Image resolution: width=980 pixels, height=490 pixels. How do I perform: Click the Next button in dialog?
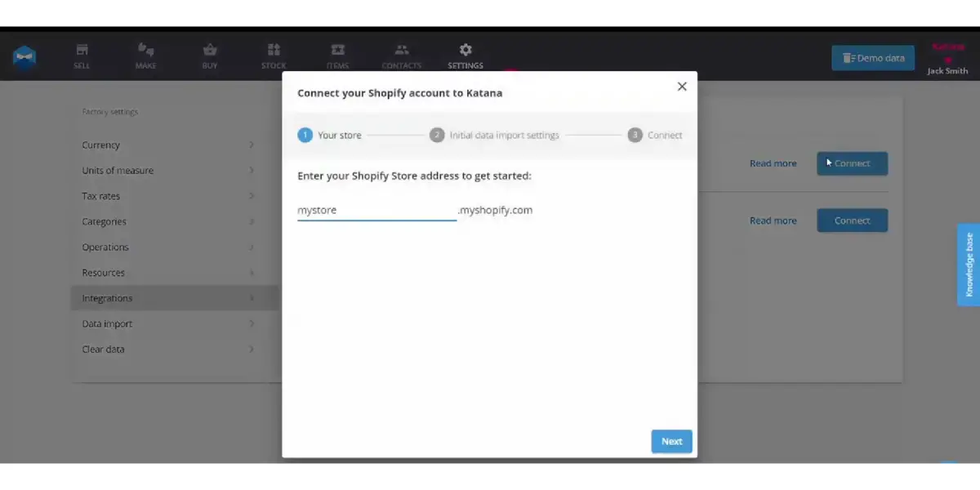(x=671, y=441)
